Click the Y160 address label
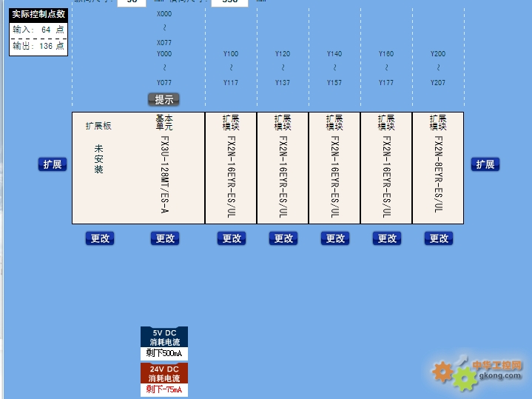This screenshot has width=532, height=399. (386, 53)
